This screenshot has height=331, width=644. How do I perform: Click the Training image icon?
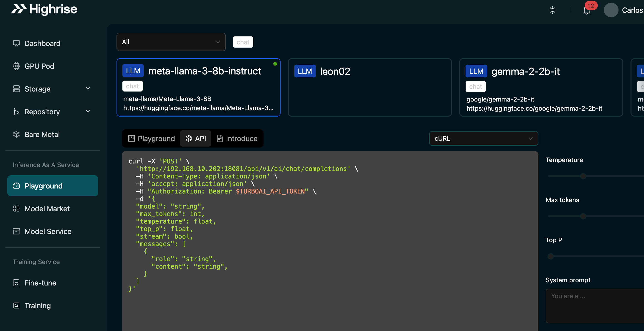pyautogui.click(x=16, y=306)
